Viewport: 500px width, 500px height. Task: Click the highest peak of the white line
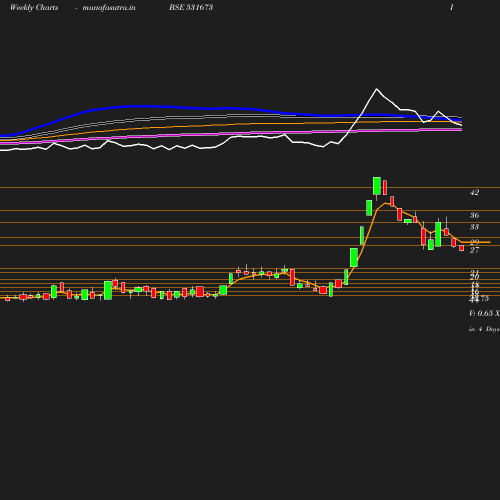pyautogui.click(x=377, y=89)
